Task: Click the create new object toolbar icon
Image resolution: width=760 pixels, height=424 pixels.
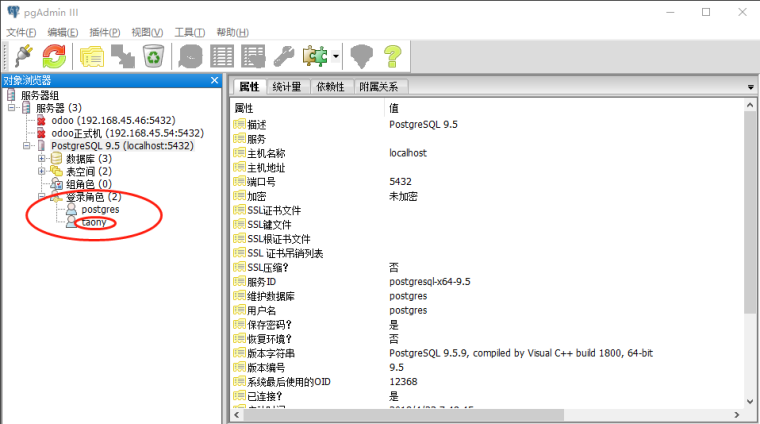Action: coord(123,56)
